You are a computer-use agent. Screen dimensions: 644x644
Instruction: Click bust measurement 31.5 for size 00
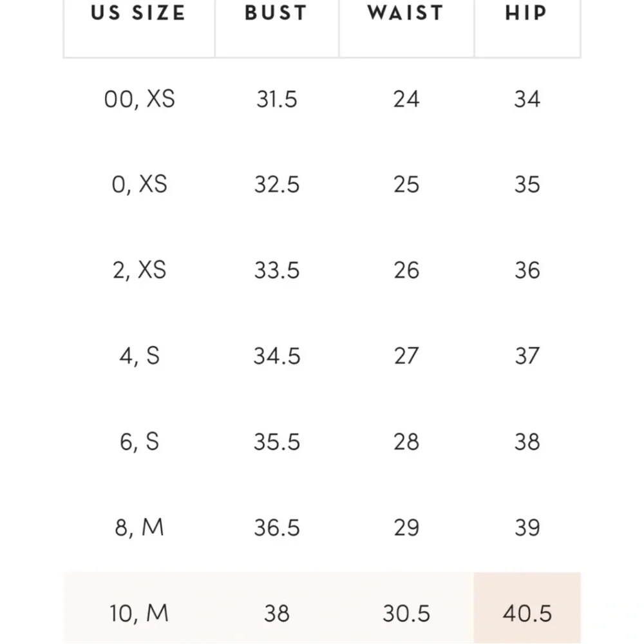coord(276,99)
